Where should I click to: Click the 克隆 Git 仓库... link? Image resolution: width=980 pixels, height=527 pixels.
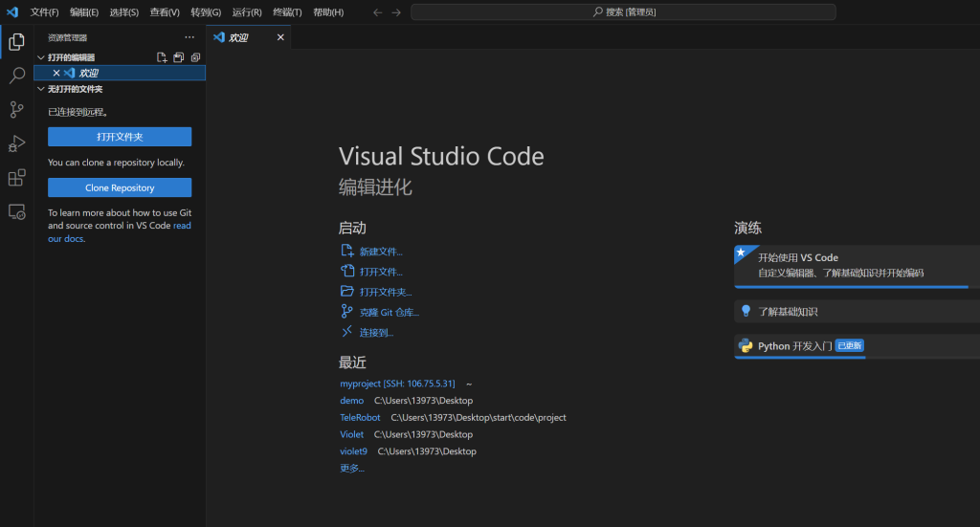click(390, 312)
